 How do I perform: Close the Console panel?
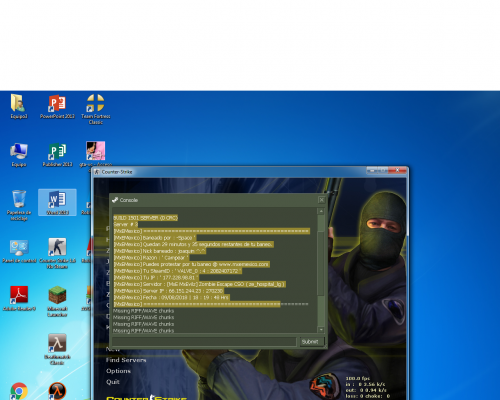coord(321,200)
